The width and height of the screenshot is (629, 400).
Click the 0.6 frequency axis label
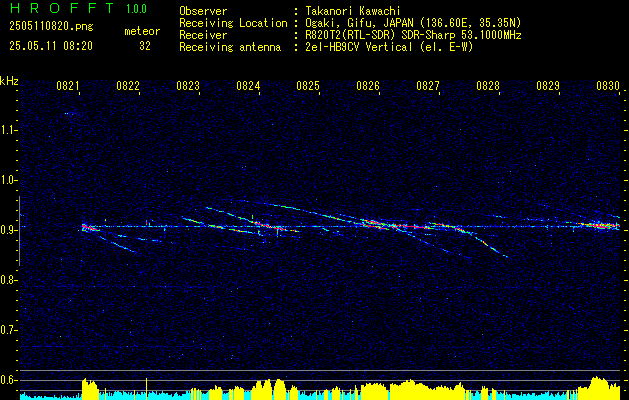point(8,380)
